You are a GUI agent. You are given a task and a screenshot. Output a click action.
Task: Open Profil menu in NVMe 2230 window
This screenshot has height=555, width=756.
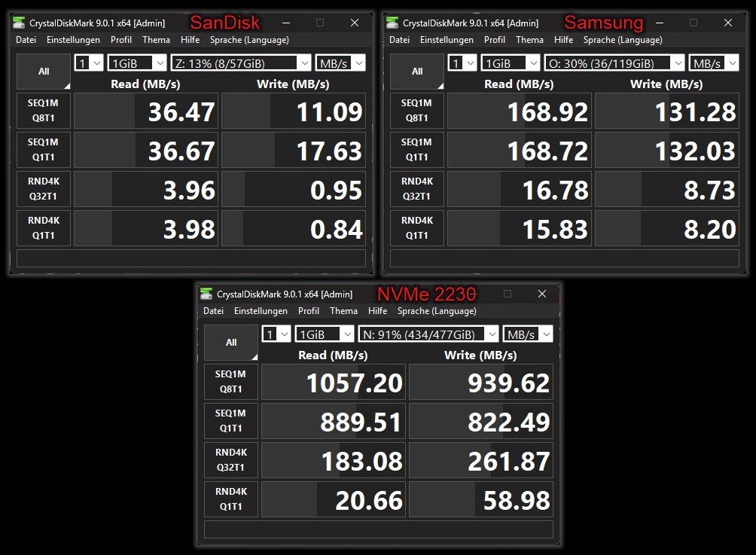pyautogui.click(x=309, y=310)
